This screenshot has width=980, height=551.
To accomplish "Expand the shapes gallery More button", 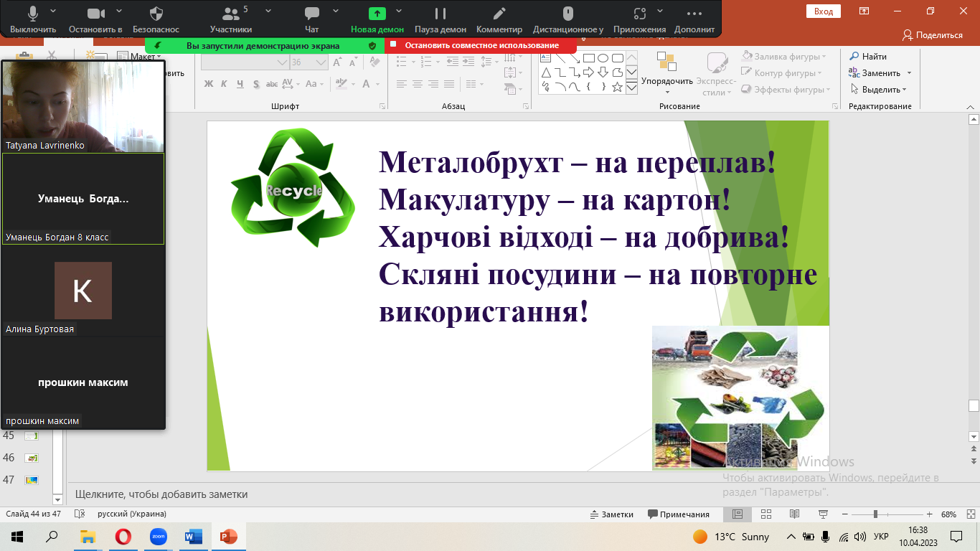I will [631, 87].
